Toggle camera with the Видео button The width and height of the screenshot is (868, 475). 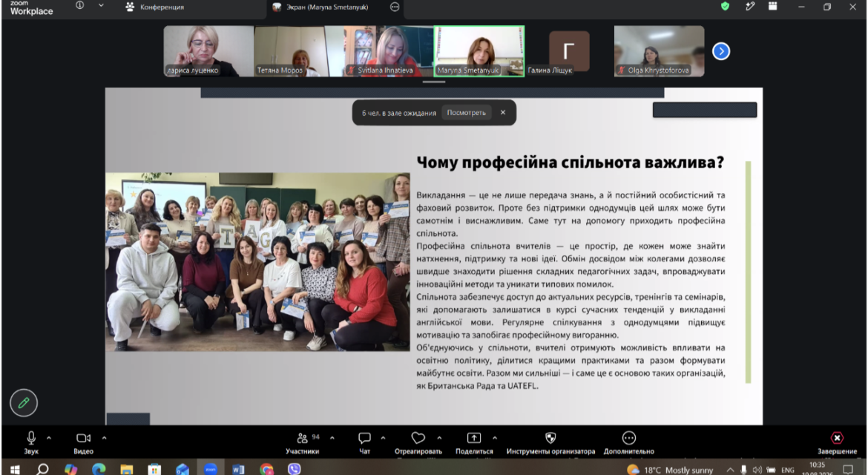(x=84, y=442)
